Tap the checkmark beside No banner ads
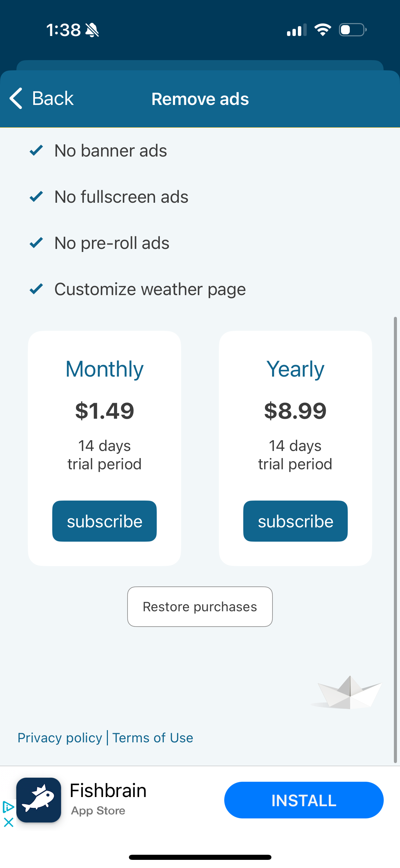This screenshot has height=868, width=400. click(36, 150)
